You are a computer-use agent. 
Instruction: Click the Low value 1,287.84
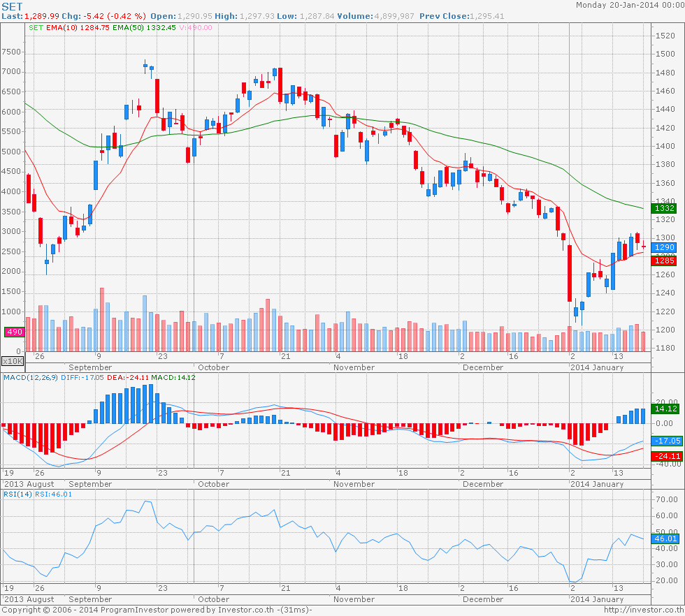click(317, 16)
